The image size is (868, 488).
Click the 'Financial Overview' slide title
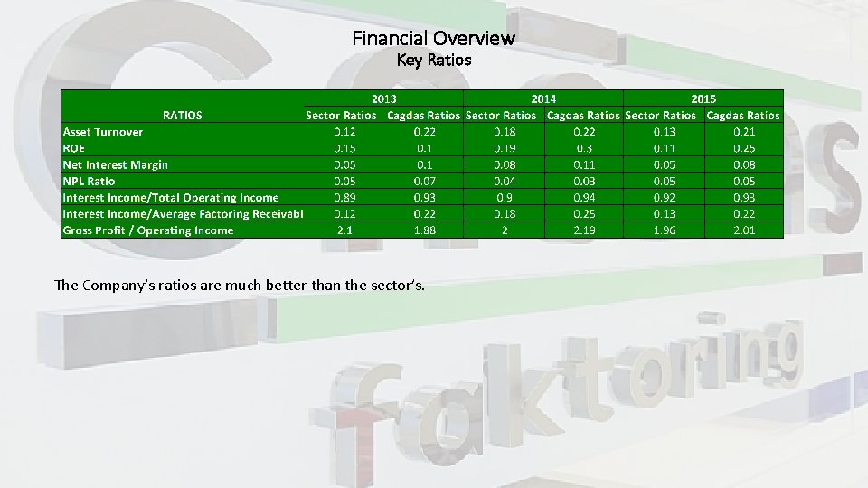point(433,38)
